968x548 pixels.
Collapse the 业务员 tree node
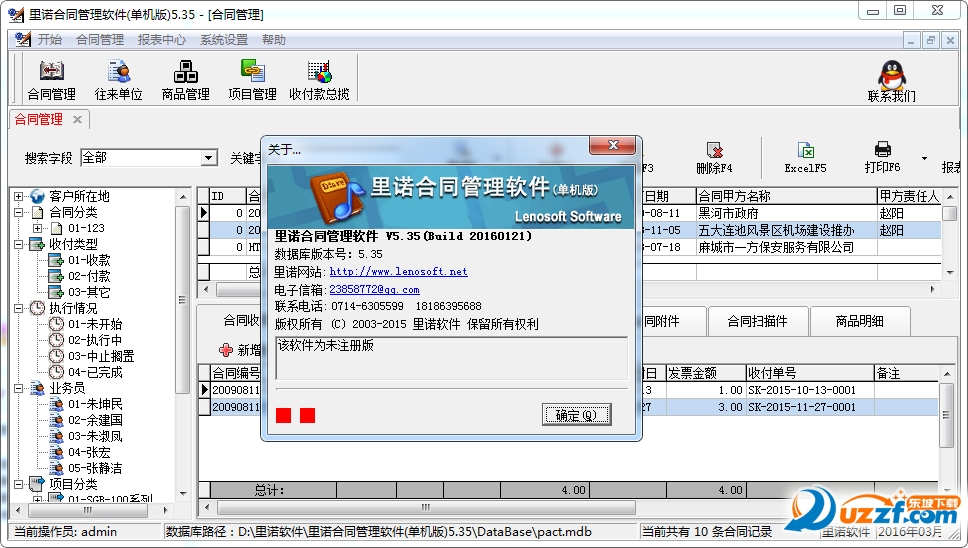pos(19,388)
